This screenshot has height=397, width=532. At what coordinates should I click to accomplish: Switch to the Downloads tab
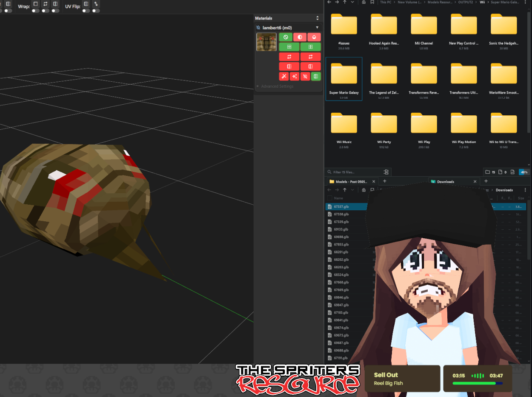[x=445, y=182]
